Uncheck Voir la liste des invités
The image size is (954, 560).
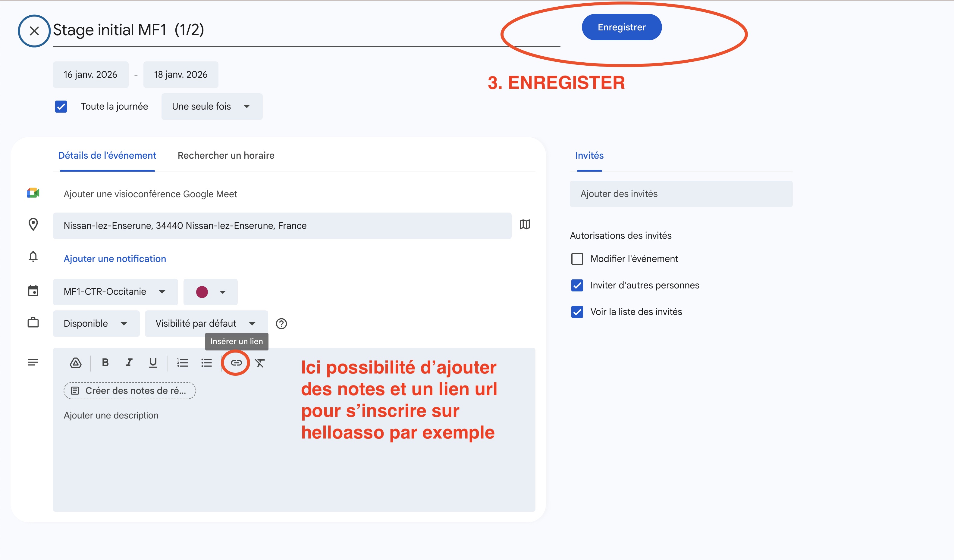click(x=577, y=312)
